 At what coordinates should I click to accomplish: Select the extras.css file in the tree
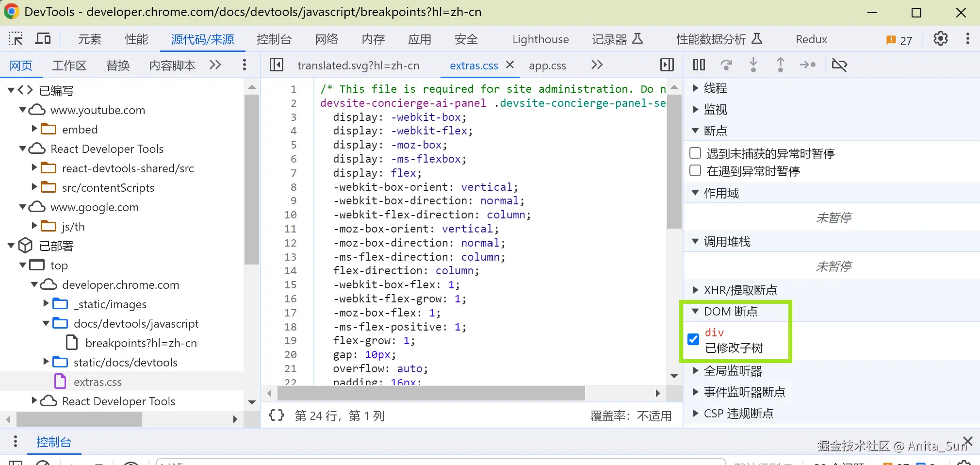tap(98, 382)
